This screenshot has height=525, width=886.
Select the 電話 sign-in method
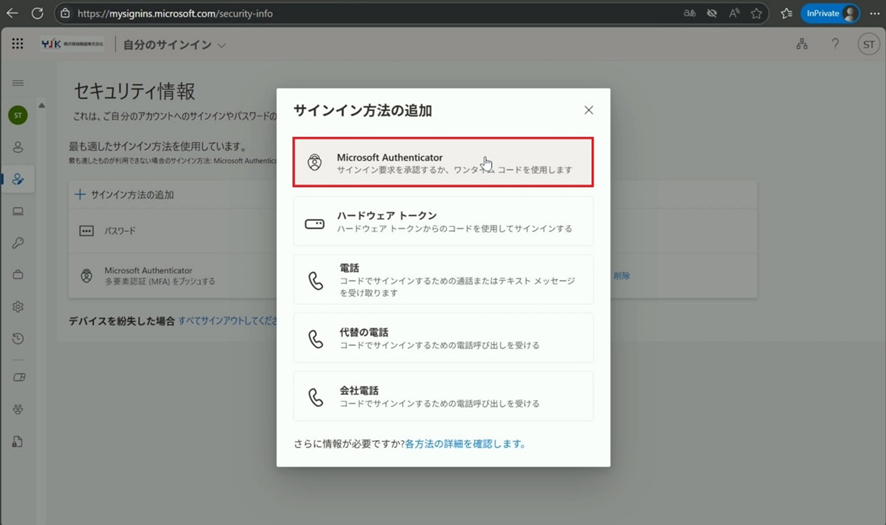point(443,280)
